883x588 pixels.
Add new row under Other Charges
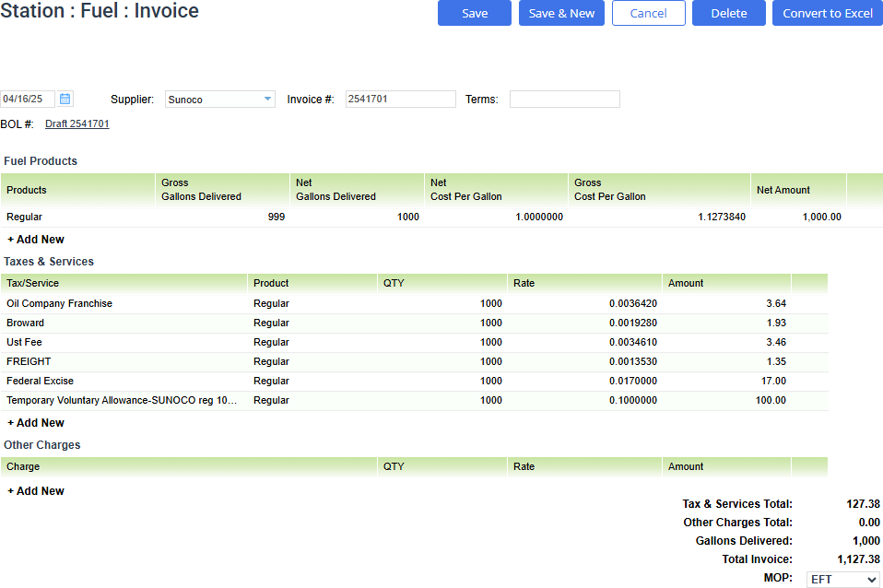[x=36, y=491]
